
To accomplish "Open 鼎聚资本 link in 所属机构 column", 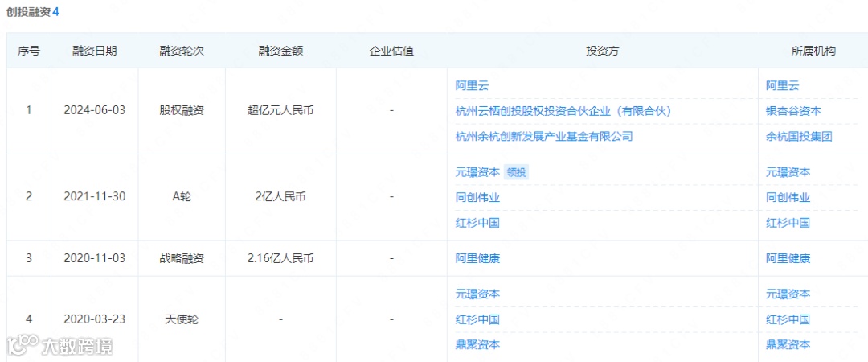I will (788, 345).
